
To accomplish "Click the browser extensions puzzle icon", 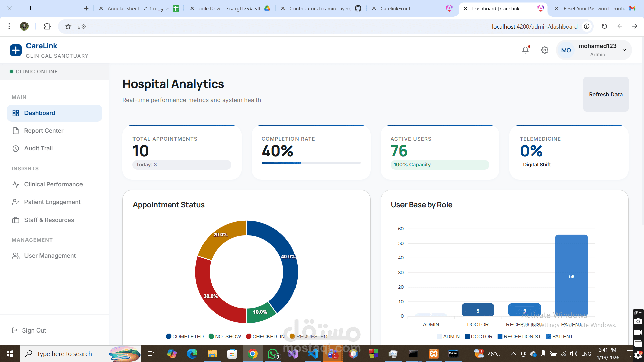I will point(47,26).
